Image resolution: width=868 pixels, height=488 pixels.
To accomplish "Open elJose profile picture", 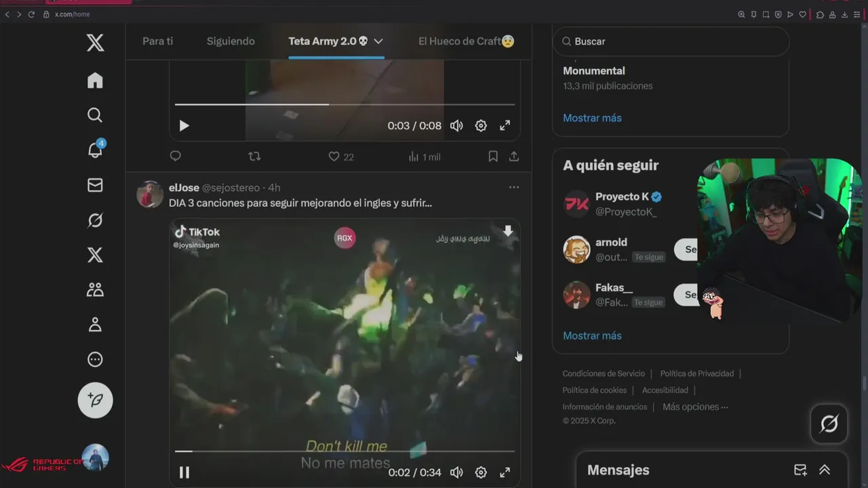I will click(150, 195).
